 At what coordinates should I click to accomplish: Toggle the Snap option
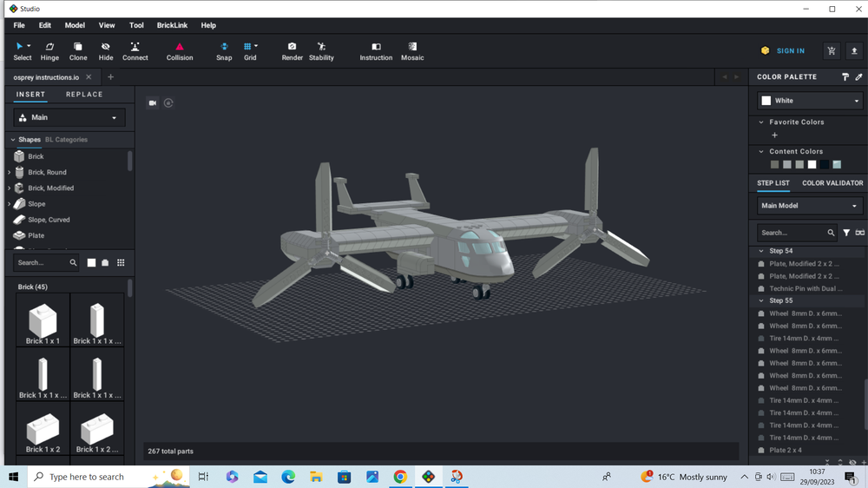click(x=224, y=51)
